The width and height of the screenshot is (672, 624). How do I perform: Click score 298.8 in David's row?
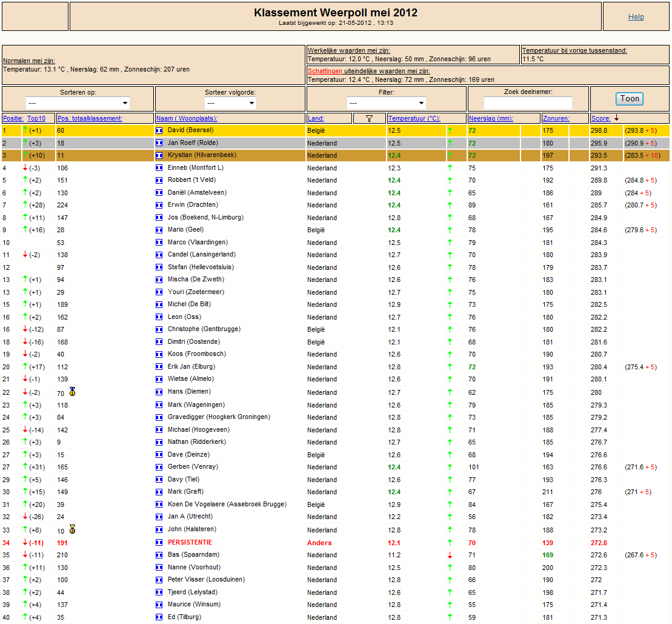coord(599,130)
